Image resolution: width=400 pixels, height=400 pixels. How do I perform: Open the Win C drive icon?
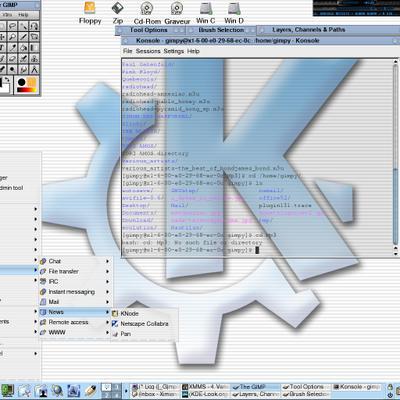206,13
